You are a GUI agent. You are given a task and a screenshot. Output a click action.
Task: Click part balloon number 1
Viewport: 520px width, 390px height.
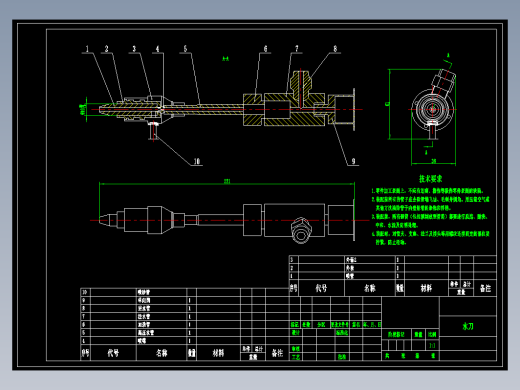point(87,49)
